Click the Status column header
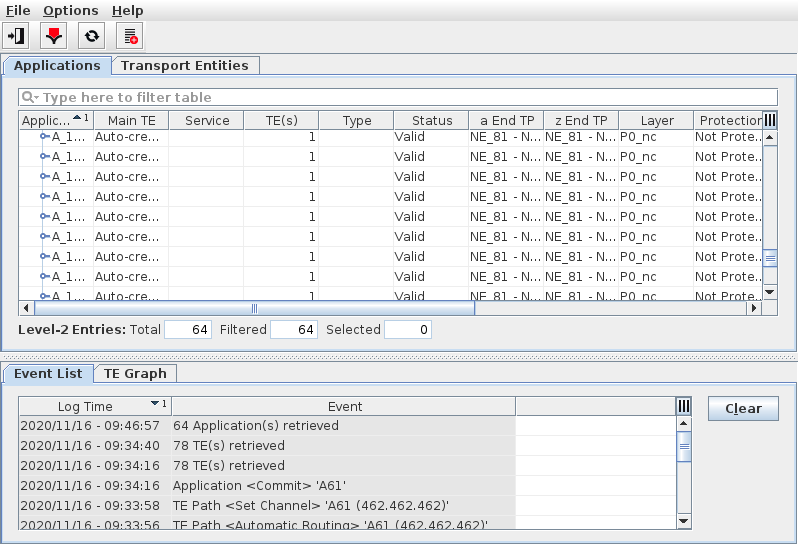The height and width of the screenshot is (545, 798). point(431,120)
